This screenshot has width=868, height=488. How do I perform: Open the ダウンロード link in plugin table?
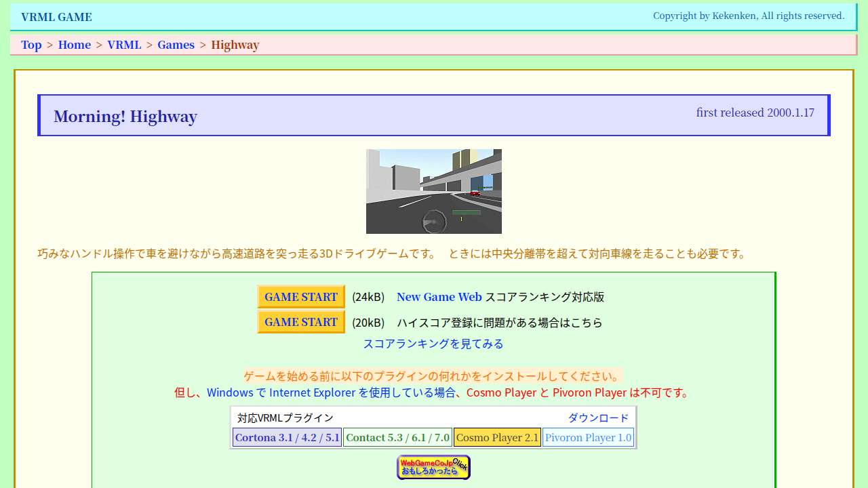point(598,418)
